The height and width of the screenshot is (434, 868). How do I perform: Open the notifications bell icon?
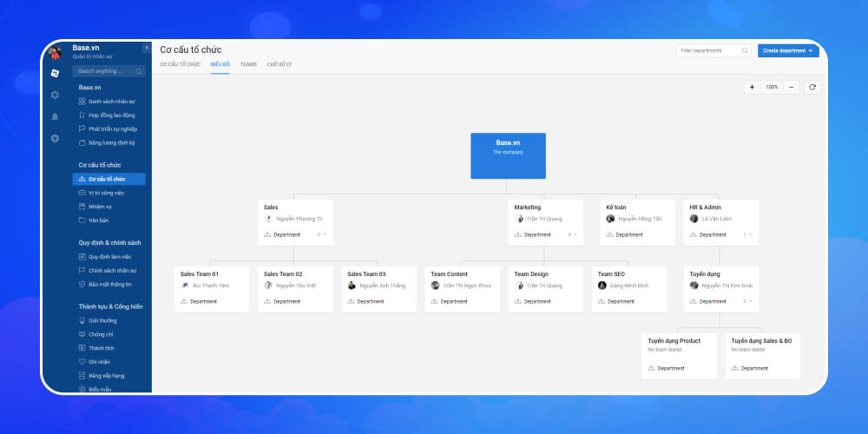pyautogui.click(x=55, y=117)
